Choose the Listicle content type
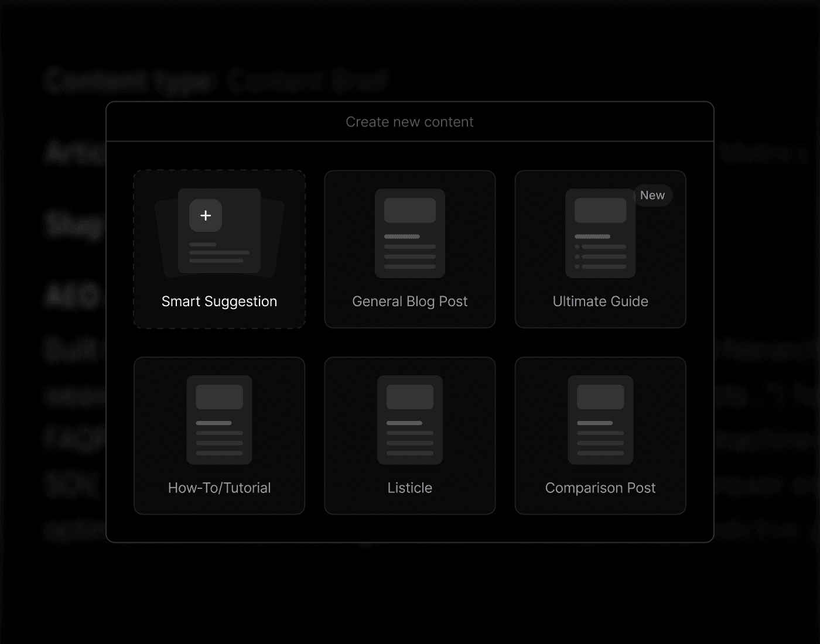The width and height of the screenshot is (820, 644). (409, 435)
